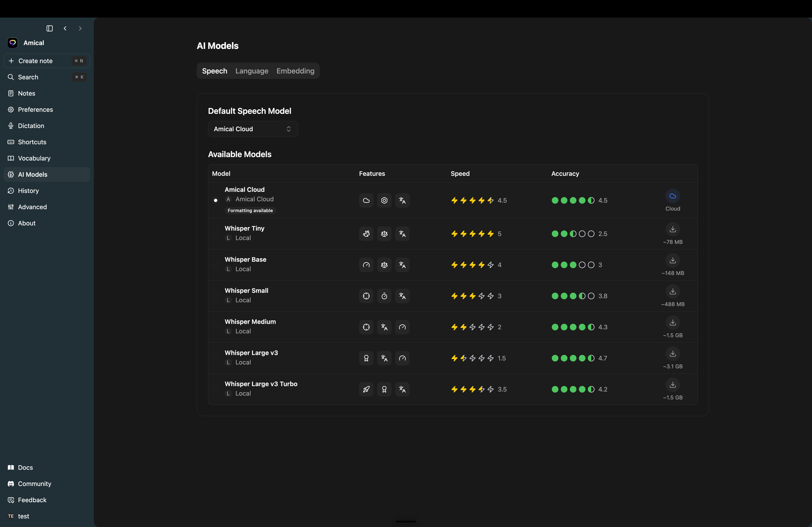
Task: Switch to the Language tab
Action: tap(252, 71)
